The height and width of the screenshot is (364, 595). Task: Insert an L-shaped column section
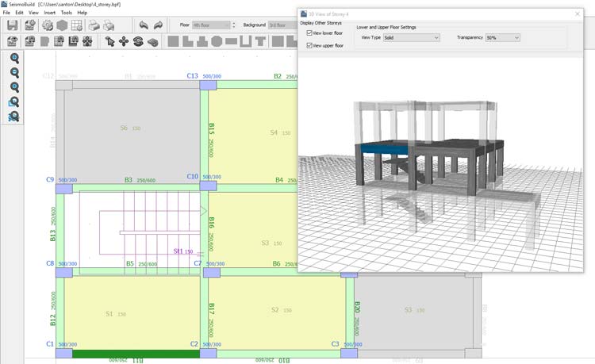coord(188,41)
